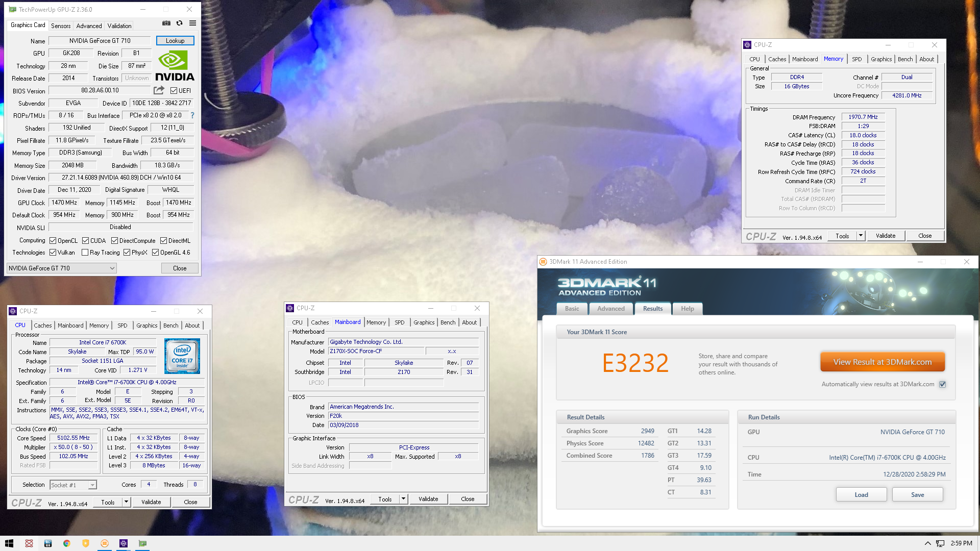The height and width of the screenshot is (551, 980).
Task: Expand Tools arrow in Mainboard window
Action: (x=403, y=499)
